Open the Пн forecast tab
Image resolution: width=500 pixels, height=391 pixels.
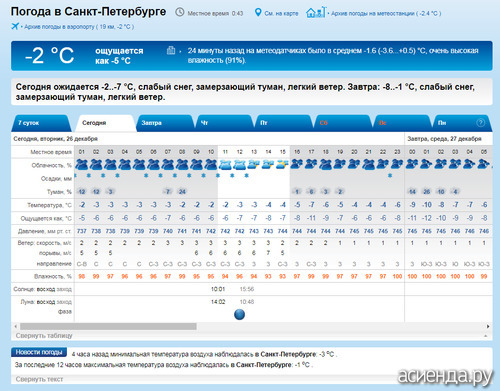tap(461, 123)
